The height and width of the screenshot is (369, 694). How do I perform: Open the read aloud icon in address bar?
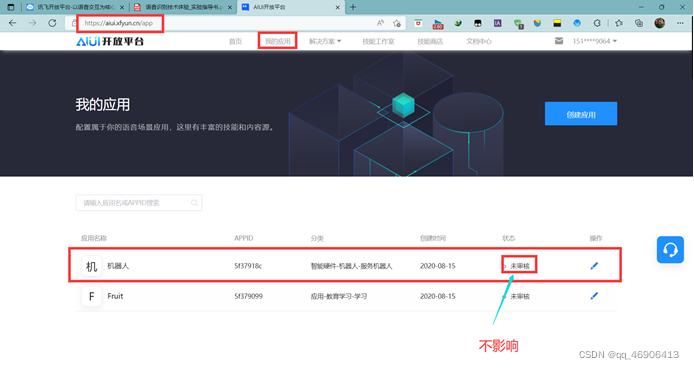(380, 23)
